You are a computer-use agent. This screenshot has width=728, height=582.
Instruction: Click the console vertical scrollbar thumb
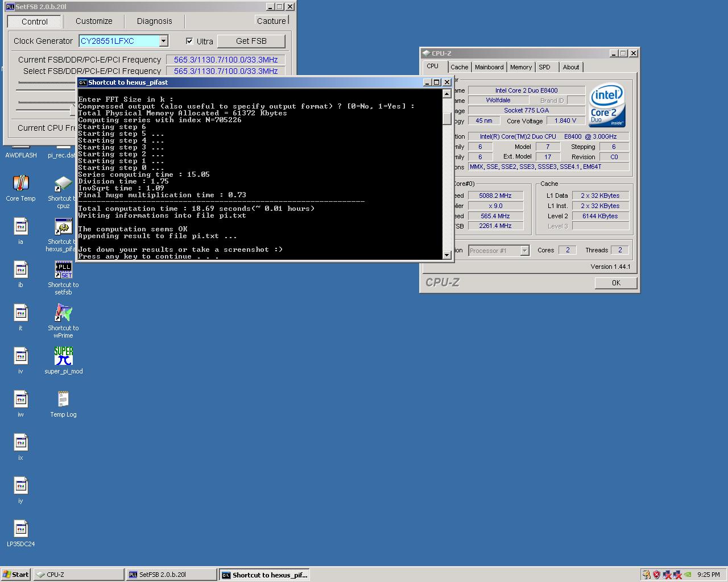click(x=447, y=118)
